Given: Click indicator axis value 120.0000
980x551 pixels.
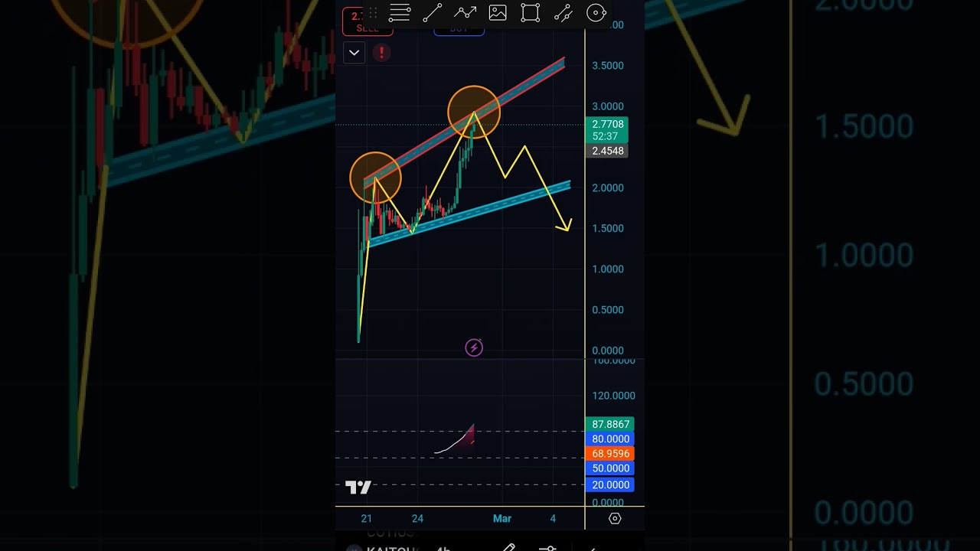Looking at the screenshot, I should [x=613, y=396].
